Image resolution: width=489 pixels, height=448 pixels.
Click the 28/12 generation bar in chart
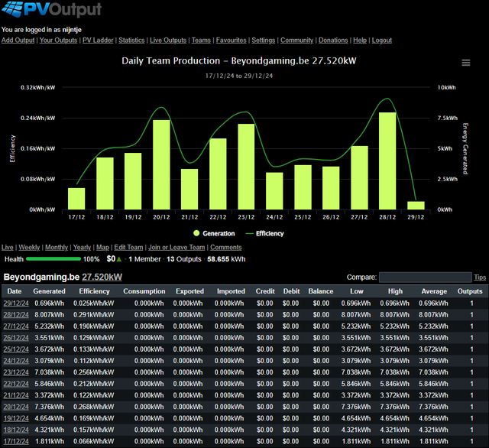387,161
